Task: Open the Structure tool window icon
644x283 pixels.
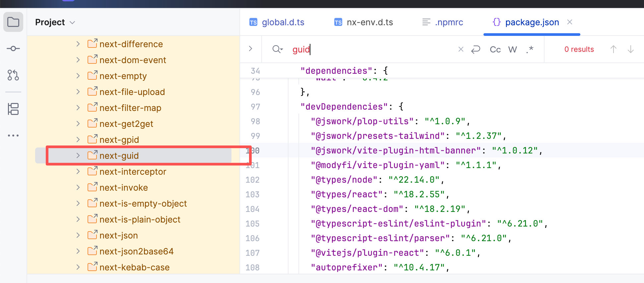Action: [13, 109]
